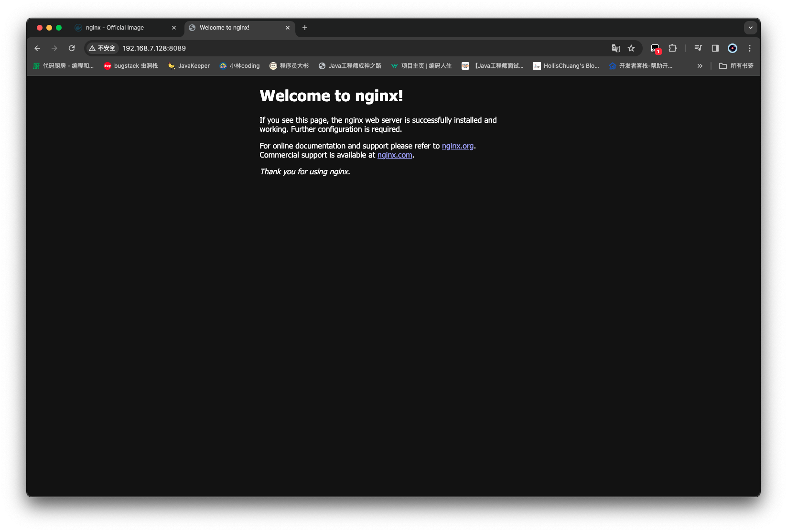Switch to the nginx - Official Image tab
Image resolution: width=787 pixels, height=532 pixels.
125,28
